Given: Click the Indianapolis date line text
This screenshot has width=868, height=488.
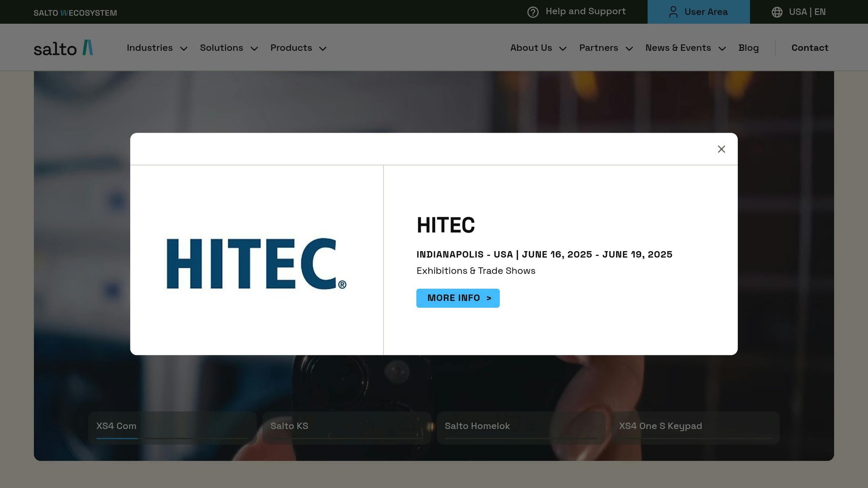Looking at the screenshot, I should pos(544,255).
